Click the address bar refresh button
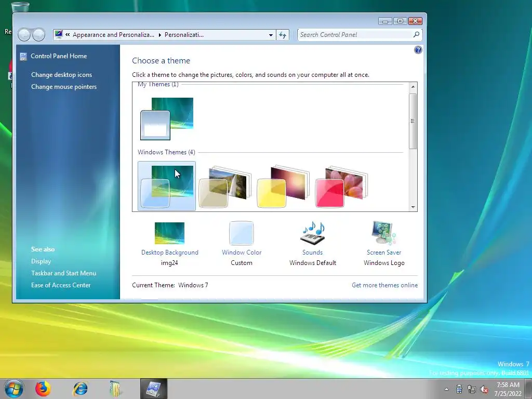The image size is (532, 399). (x=283, y=35)
